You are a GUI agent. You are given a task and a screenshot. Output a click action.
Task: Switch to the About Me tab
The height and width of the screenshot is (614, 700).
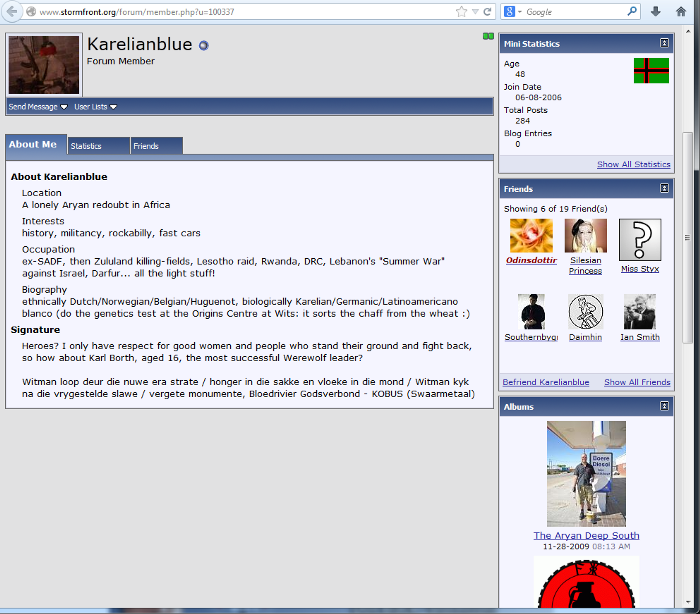(x=37, y=144)
